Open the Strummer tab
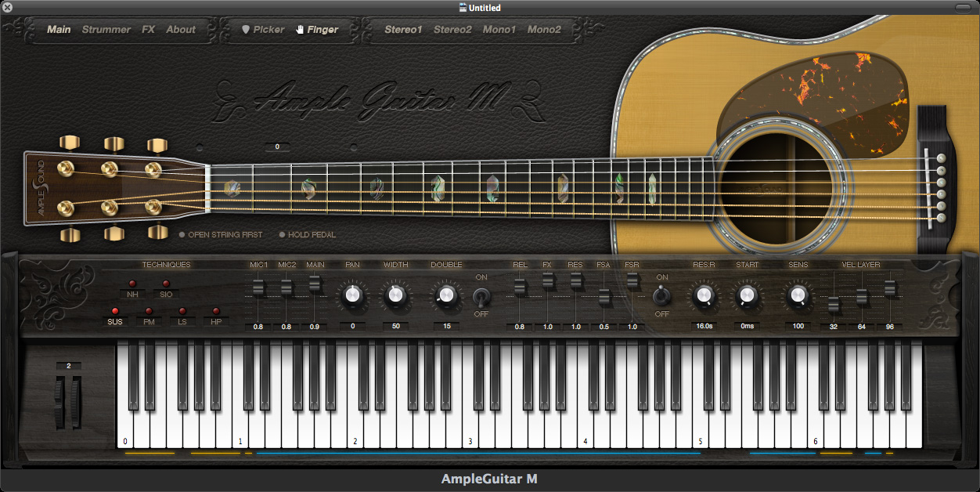Image resolution: width=980 pixels, height=492 pixels. click(x=106, y=30)
